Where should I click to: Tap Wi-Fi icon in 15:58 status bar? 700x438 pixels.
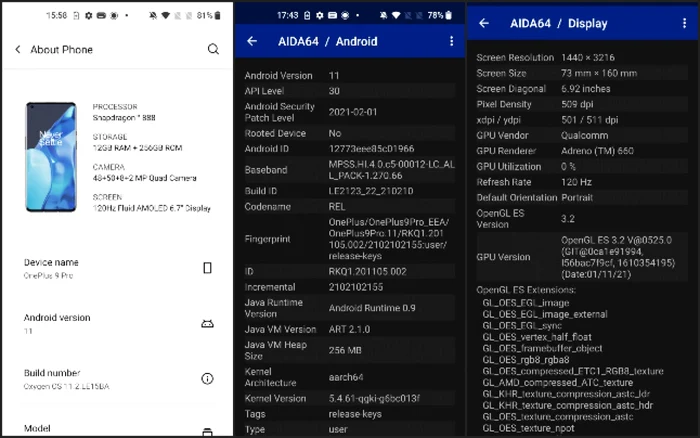click(166, 16)
